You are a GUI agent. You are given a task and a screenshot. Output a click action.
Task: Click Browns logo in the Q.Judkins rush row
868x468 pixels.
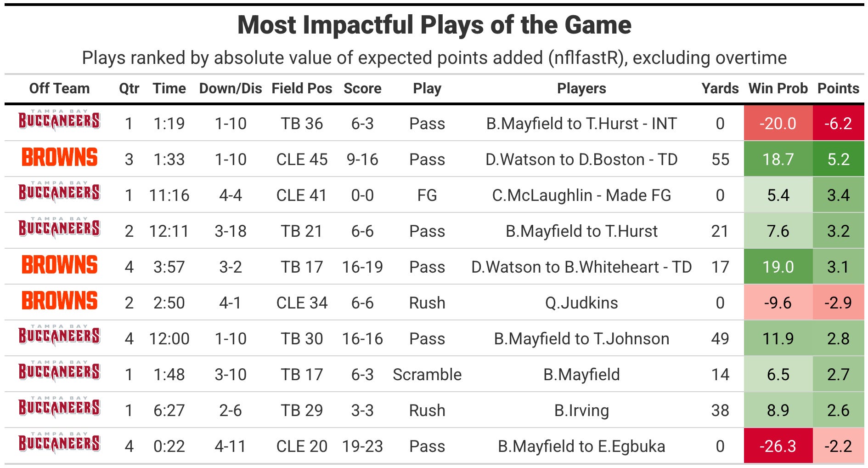[x=59, y=301]
